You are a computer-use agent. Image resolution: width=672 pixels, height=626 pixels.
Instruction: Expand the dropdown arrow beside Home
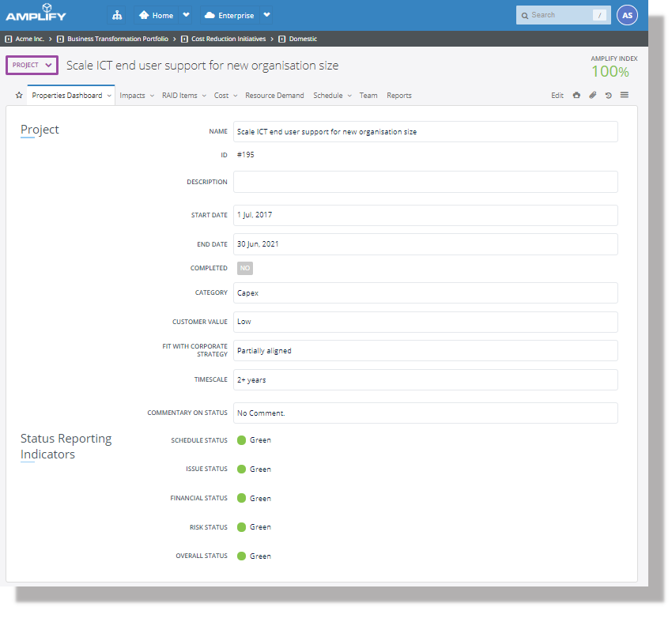click(x=186, y=15)
